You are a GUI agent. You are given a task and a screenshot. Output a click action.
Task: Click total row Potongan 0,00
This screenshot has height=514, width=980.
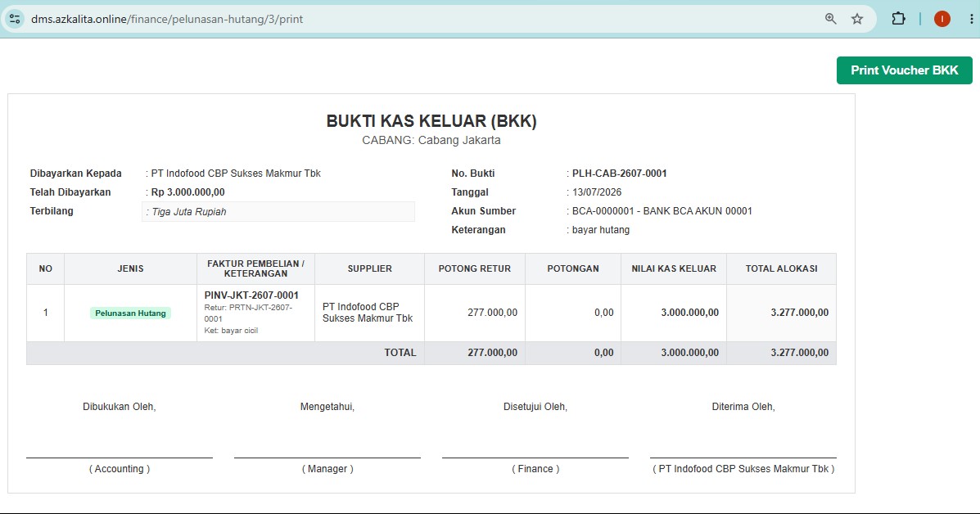603,353
